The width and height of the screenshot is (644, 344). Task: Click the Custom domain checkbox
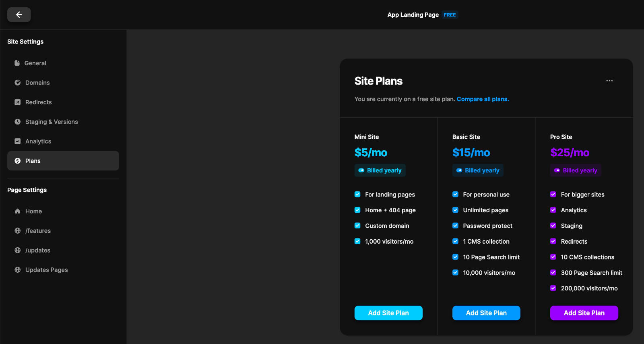[x=357, y=226]
